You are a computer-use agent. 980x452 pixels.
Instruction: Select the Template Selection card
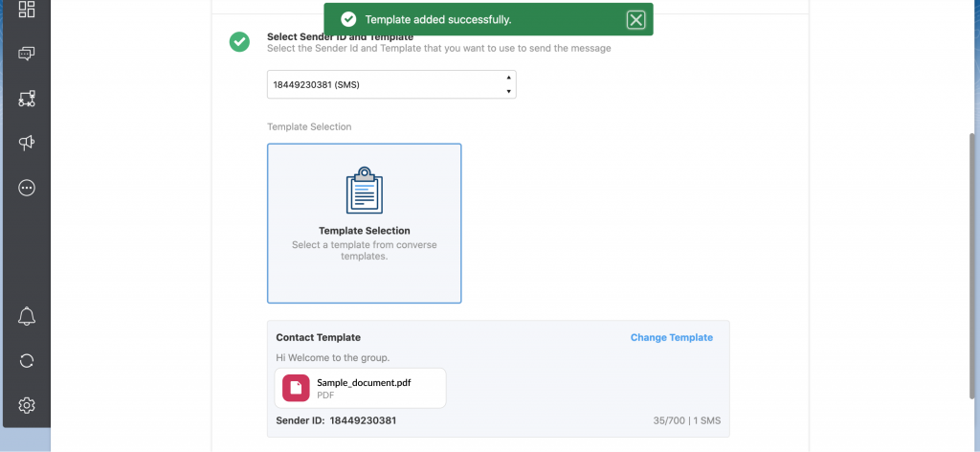click(365, 223)
